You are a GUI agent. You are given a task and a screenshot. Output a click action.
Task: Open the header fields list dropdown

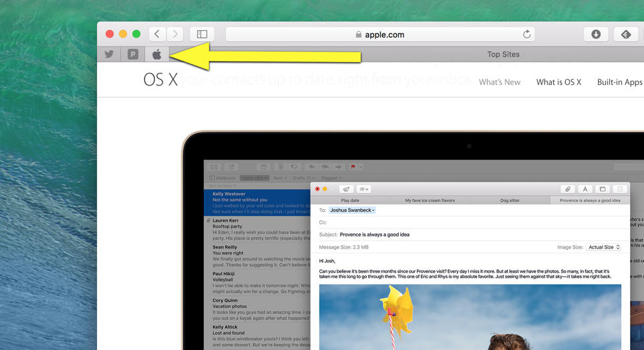pos(363,189)
